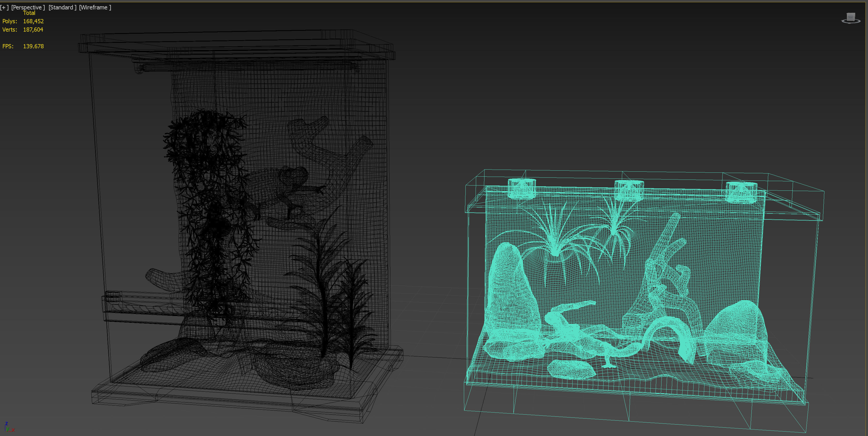This screenshot has height=436, width=868.
Task: Open the [Wireframe] shading menu
Action: (95, 7)
